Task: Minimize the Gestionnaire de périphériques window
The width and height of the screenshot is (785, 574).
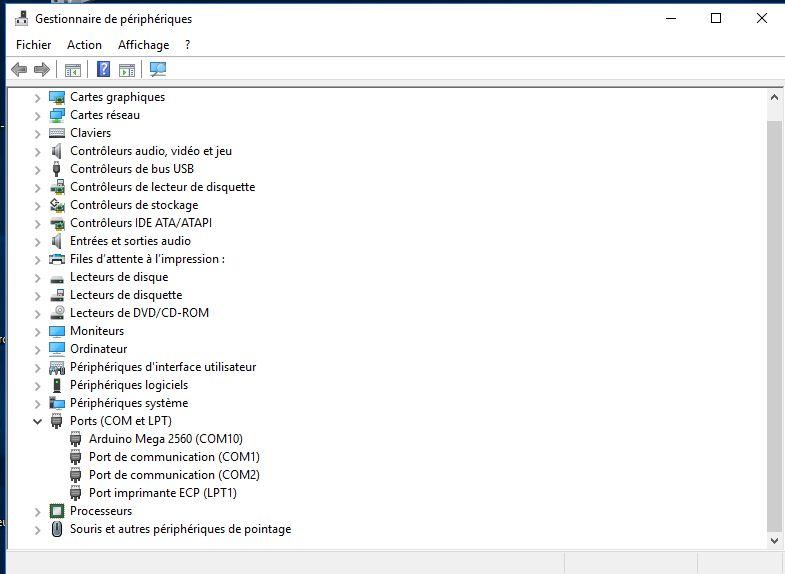Action: [x=671, y=19]
